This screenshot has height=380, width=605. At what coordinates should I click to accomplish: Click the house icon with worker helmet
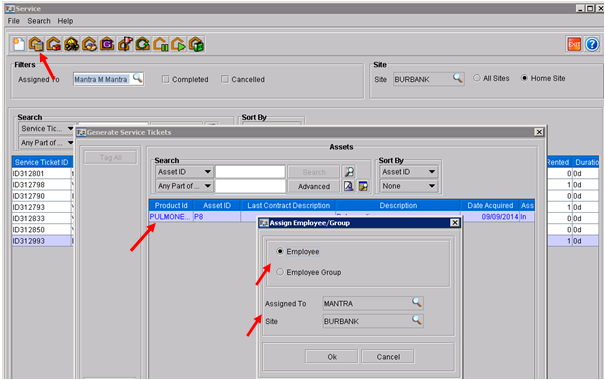pyautogui.click(x=71, y=44)
